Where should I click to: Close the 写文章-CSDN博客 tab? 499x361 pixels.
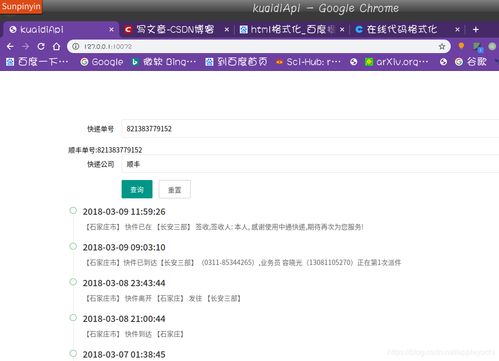click(x=227, y=30)
